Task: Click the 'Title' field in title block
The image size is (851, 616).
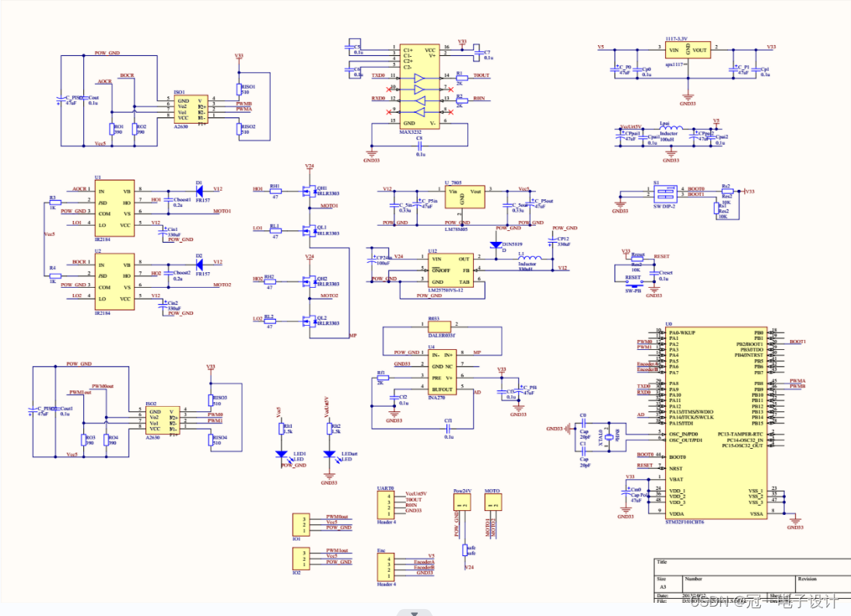Action: pos(662,562)
